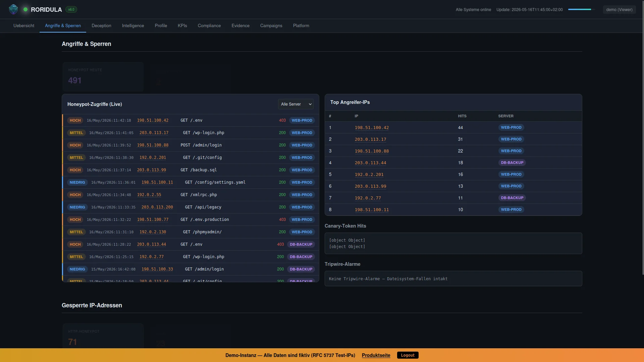Click the DB-BACKUP tag in top attackers row 7
Viewport: 644px width, 362px height.
(512, 198)
